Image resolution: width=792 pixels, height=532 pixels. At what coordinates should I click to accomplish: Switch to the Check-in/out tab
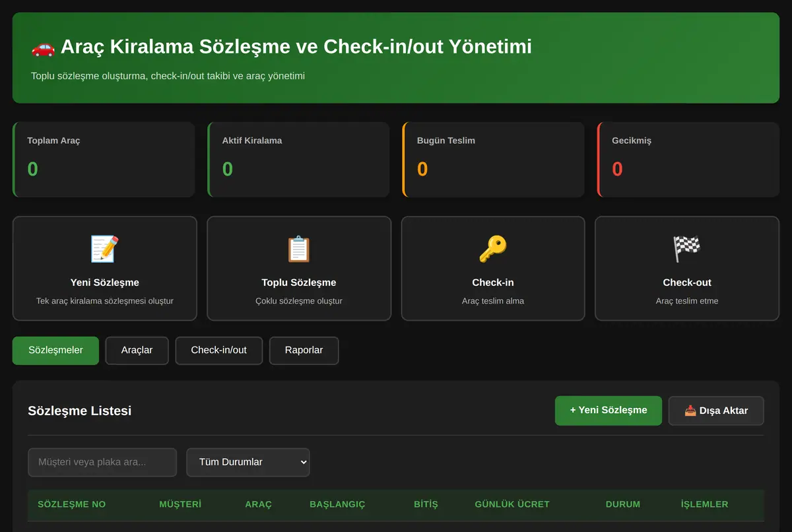click(218, 350)
